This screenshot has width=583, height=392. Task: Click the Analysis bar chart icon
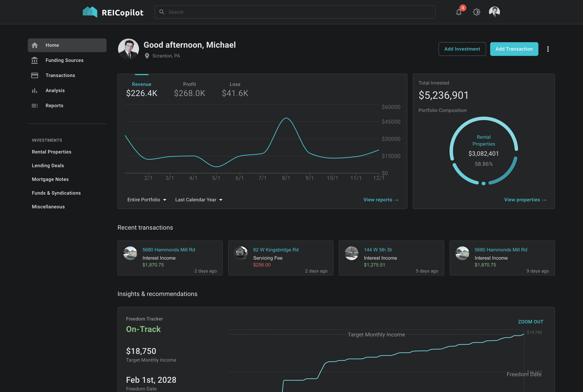(34, 91)
